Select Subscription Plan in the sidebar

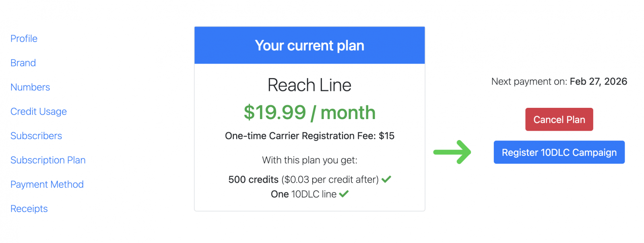point(48,160)
